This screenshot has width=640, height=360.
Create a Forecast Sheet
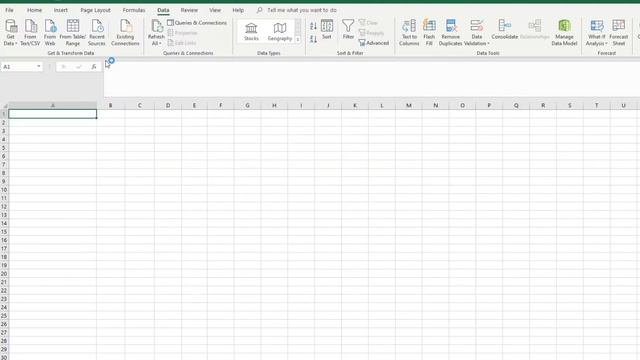click(x=618, y=32)
